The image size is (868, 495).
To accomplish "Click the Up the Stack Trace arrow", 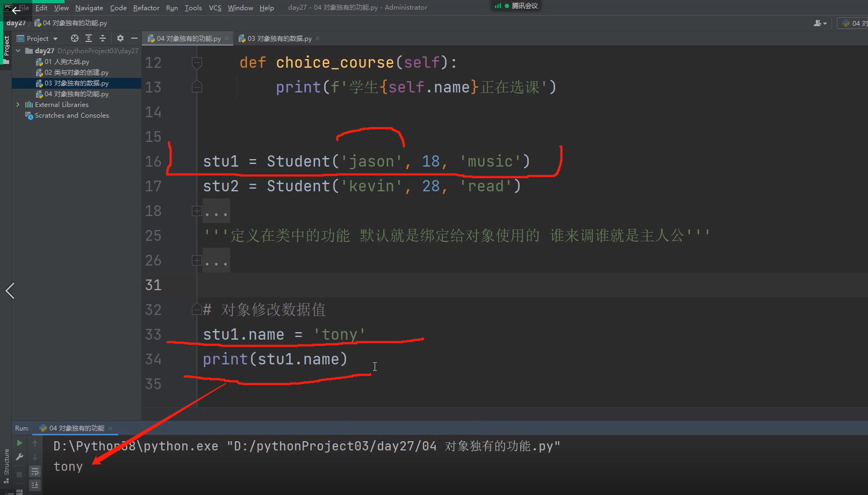I will (x=35, y=443).
